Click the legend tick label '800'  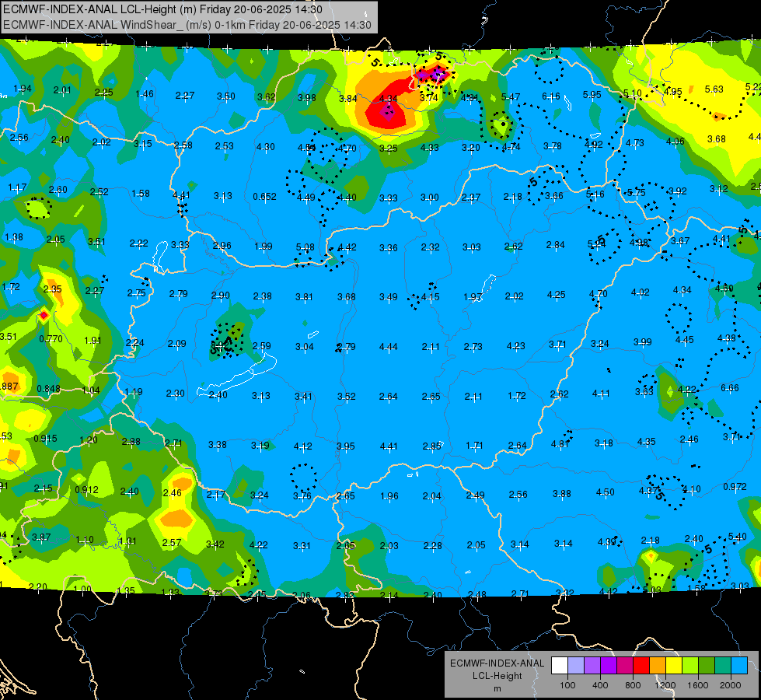(x=633, y=685)
